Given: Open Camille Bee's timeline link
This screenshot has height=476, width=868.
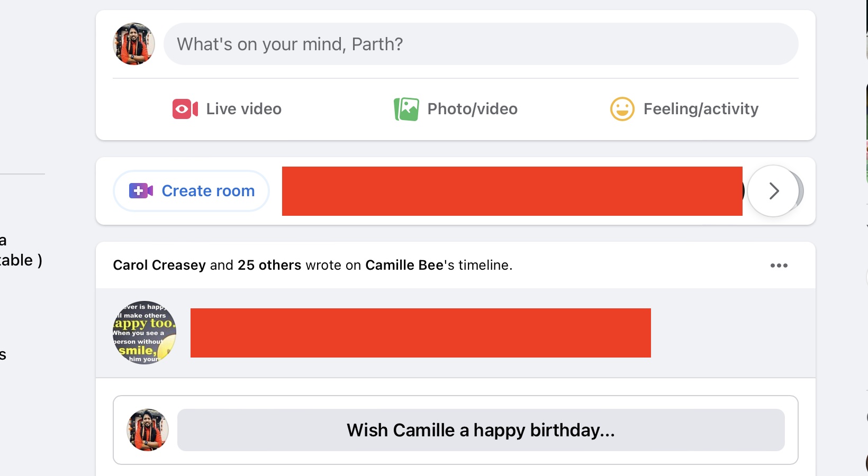Looking at the screenshot, I should tap(404, 265).
